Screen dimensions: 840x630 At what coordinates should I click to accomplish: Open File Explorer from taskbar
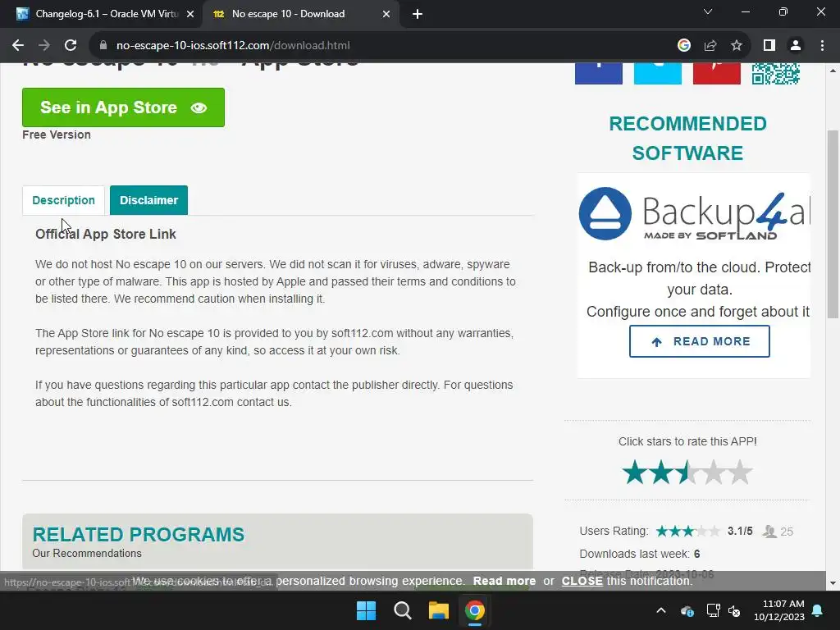(x=439, y=610)
